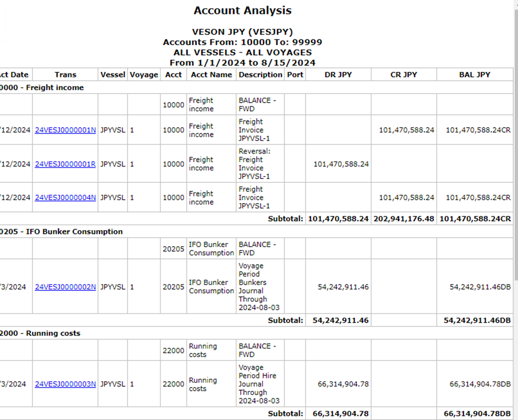Open transaction link 24VESJ0000004N
The width and height of the screenshot is (518, 420).
(x=65, y=198)
